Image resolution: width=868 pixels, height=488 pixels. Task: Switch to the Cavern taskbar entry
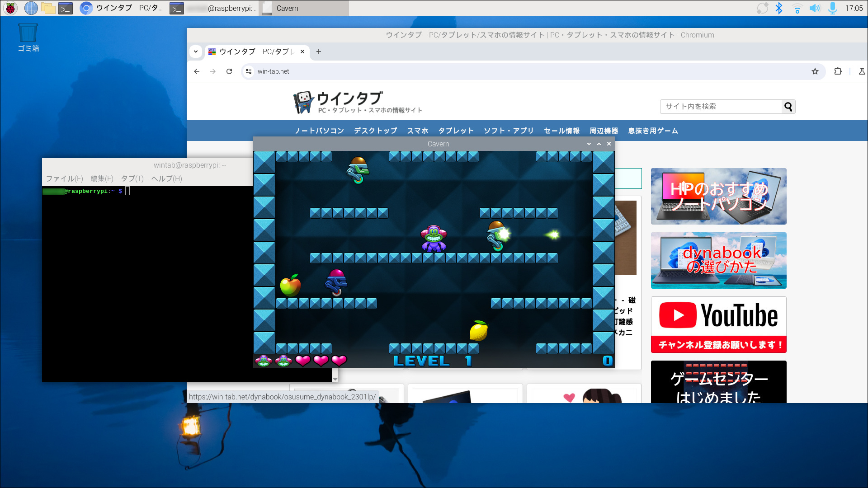pos(303,8)
